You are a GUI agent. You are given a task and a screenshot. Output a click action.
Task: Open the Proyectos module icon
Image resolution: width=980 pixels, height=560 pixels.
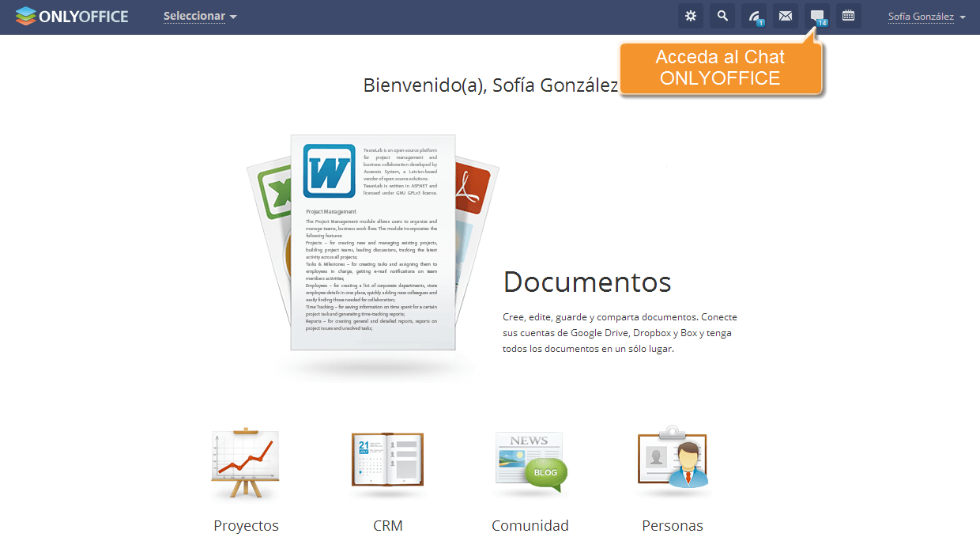(246, 464)
